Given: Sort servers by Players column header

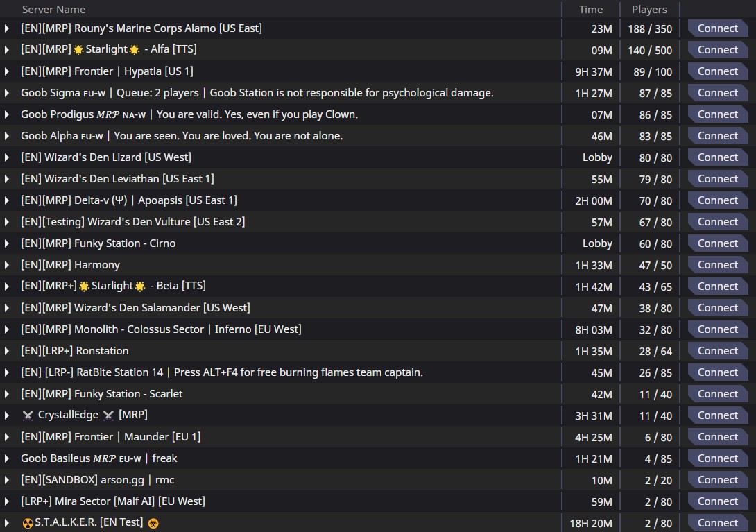Looking at the screenshot, I should click(649, 9).
